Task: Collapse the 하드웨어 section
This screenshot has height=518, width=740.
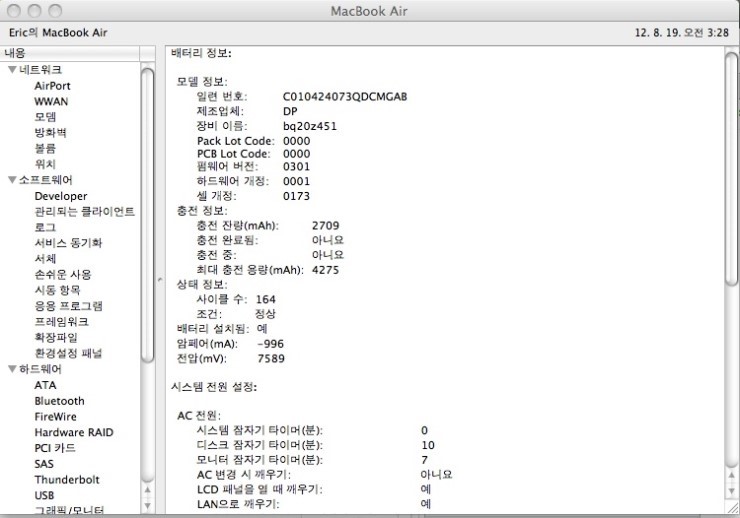Action: pyautogui.click(x=12, y=369)
